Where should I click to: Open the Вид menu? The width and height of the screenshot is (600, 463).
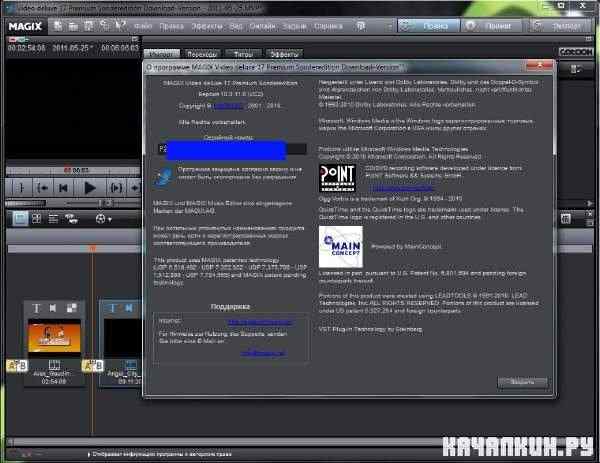(236, 26)
